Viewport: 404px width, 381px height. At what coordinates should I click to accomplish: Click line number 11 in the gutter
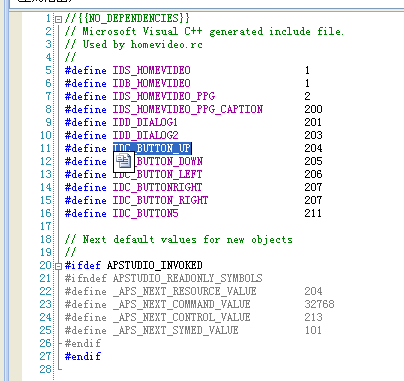[x=46, y=148]
